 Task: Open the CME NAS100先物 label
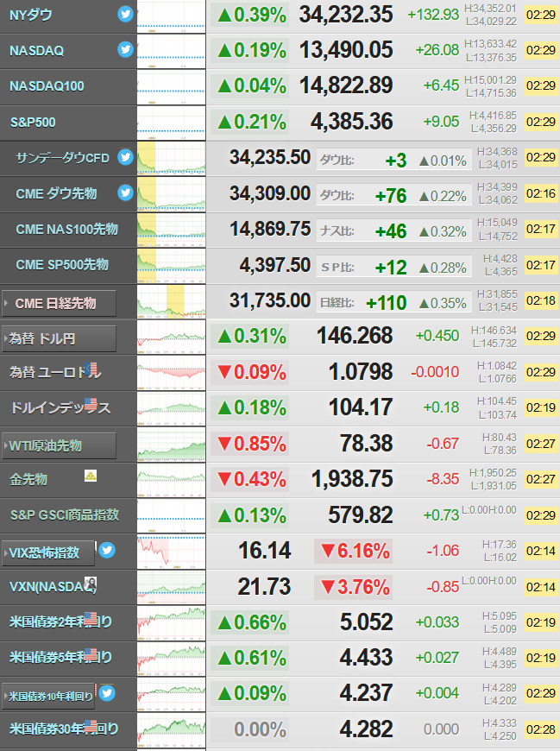(x=67, y=230)
